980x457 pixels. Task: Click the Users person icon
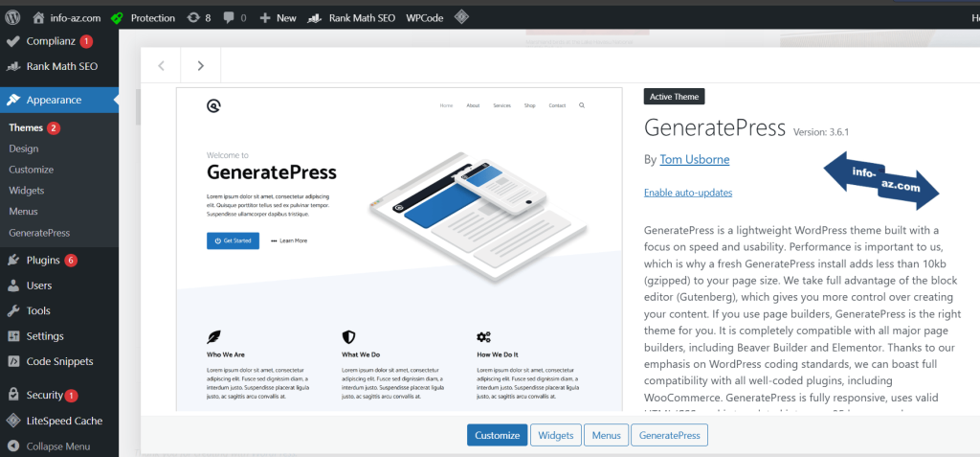[12, 286]
